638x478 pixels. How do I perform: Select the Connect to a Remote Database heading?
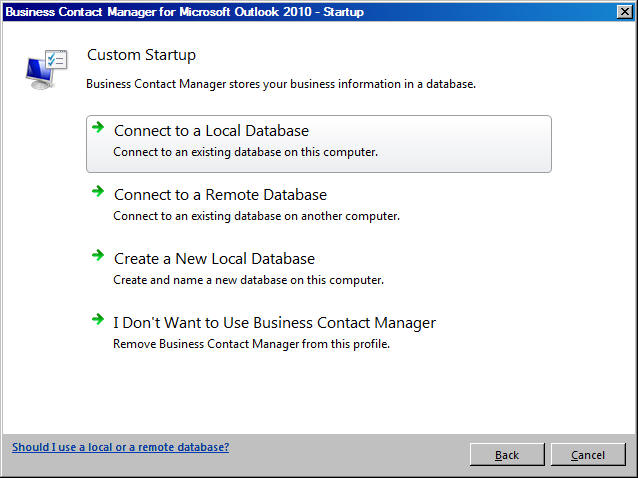point(220,195)
